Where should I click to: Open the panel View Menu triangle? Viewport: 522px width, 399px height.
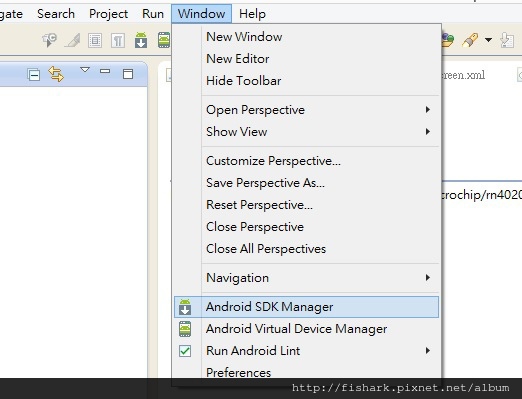85,70
